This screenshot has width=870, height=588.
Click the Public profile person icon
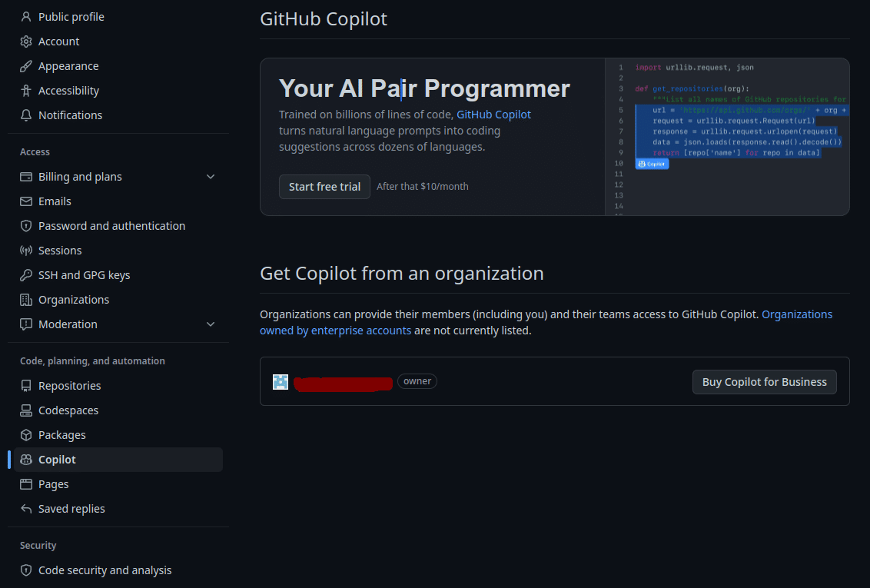(26, 17)
